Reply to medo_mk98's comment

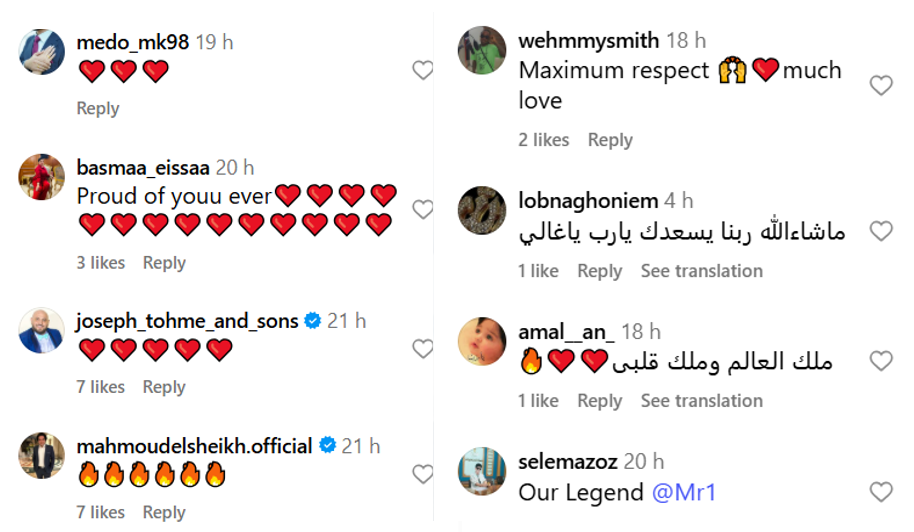point(98,108)
